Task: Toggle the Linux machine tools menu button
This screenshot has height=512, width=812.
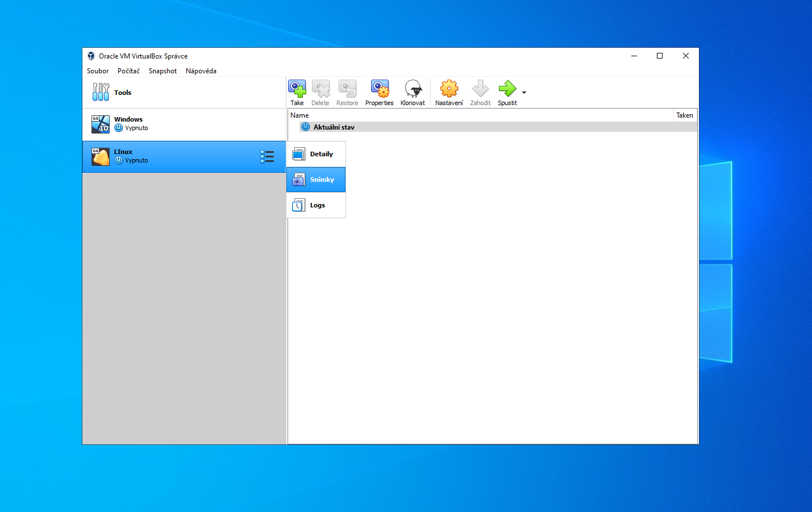Action: pyautogui.click(x=267, y=156)
